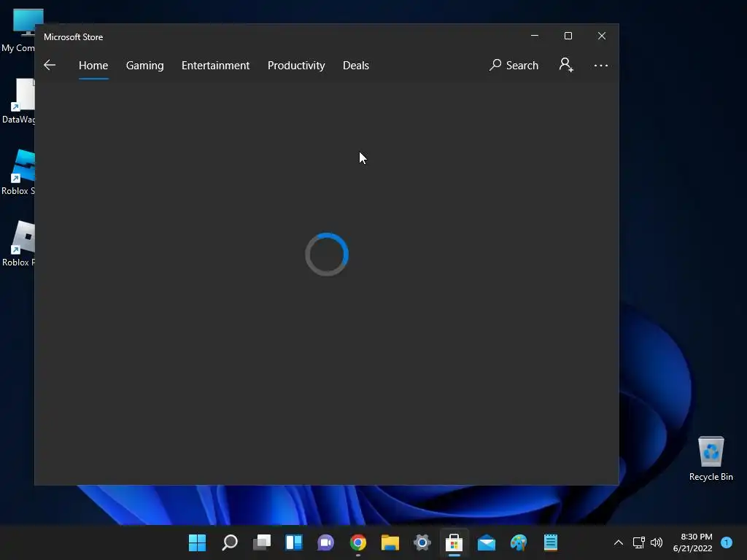Open the notification count badge
The height and width of the screenshot is (560, 747).
[727, 542]
